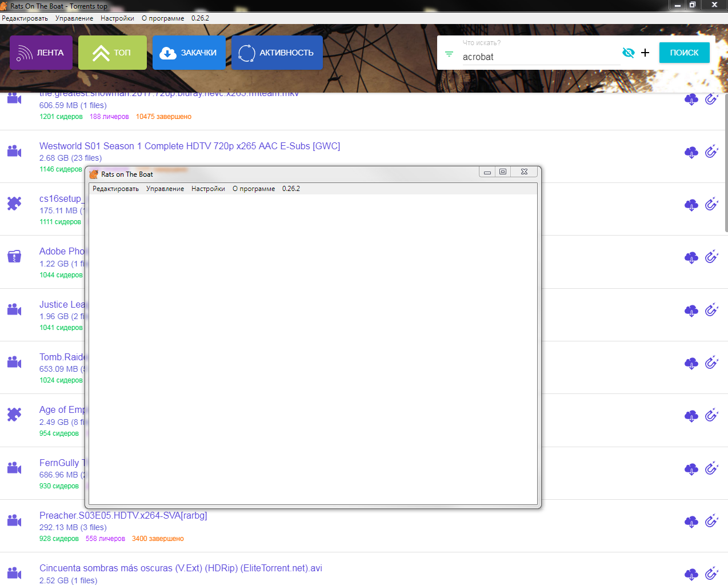
Task: Click the puzzle piece icon beside Age of Empires
Action: tap(14, 414)
